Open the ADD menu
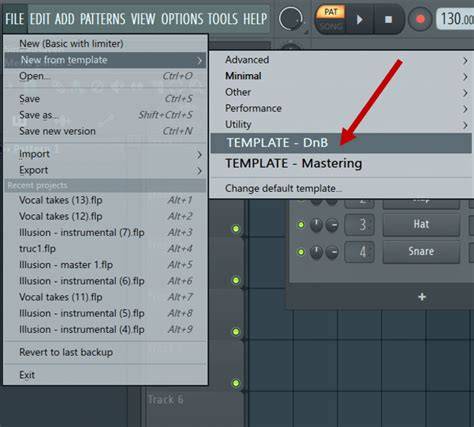This screenshot has height=427, width=474. [65, 19]
